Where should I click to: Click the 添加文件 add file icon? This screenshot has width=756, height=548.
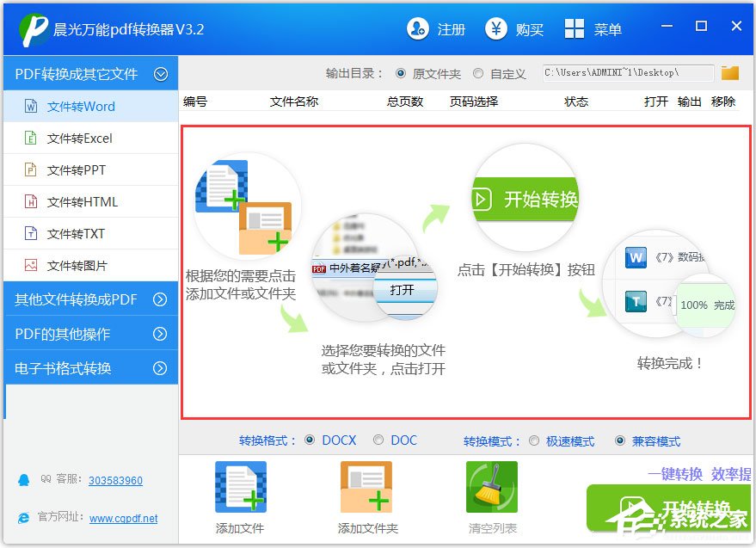pos(241,487)
